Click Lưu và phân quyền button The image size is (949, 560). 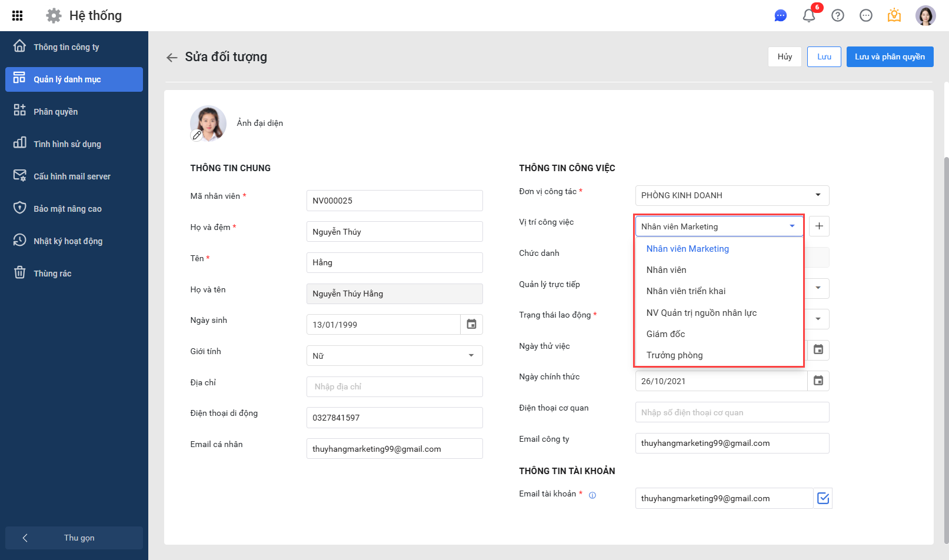(x=890, y=56)
